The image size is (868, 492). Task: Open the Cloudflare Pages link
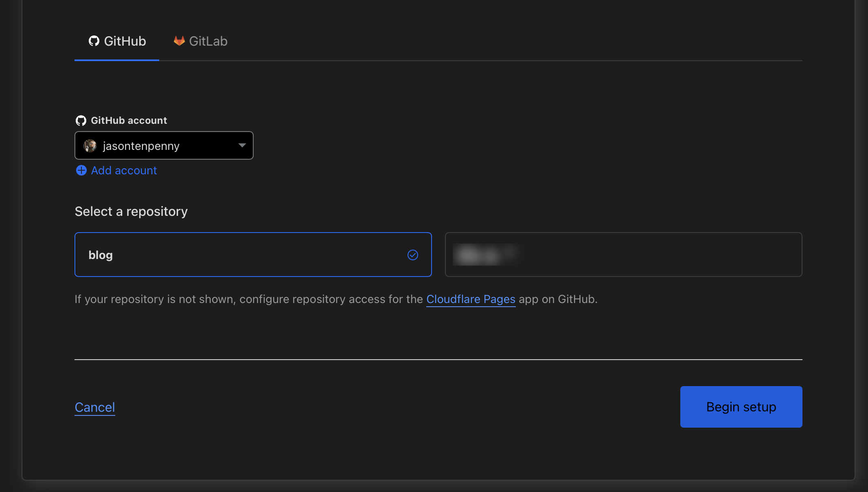click(471, 299)
